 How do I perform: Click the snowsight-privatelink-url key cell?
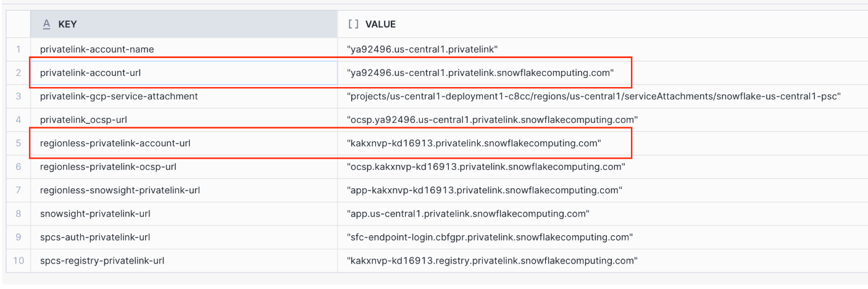click(x=95, y=214)
